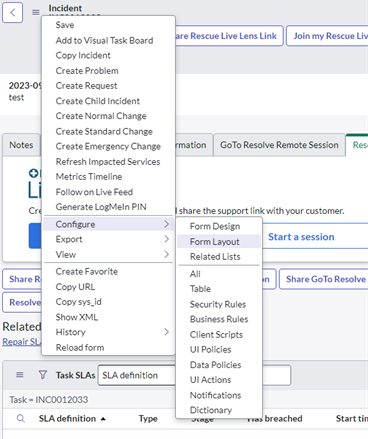Click the back arrow button

(13, 13)
